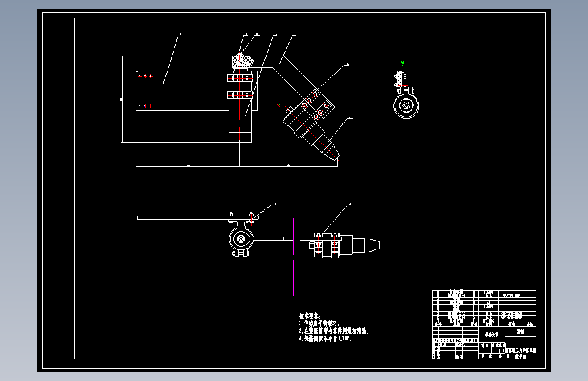
Task: Select technical requirement line 1 text
Action: tap(319, 323)
